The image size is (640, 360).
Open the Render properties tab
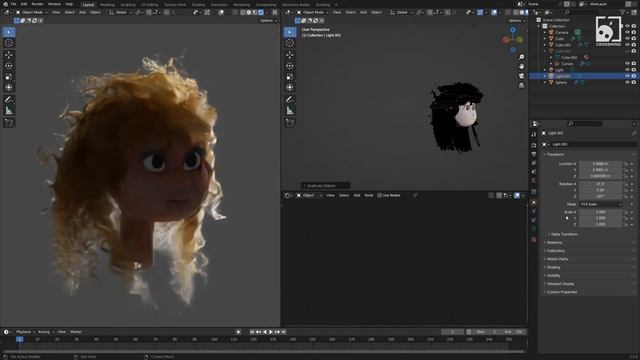[x=534, y=145]
